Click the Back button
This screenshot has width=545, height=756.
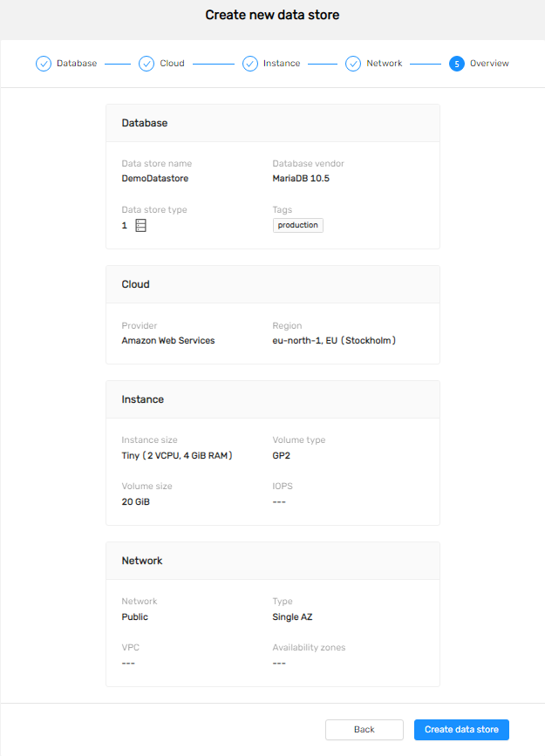click(x=364, y=730)
